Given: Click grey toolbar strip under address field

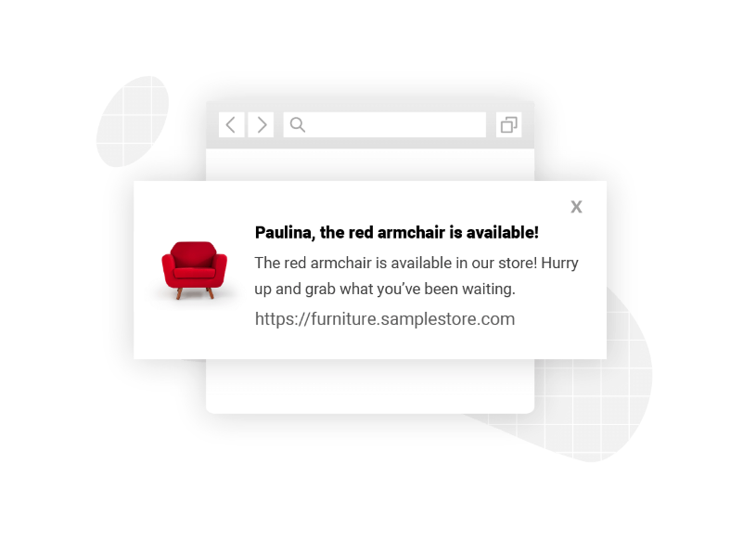Looking at the screenshot, I should pyautogui.click(x=370, y=143).
